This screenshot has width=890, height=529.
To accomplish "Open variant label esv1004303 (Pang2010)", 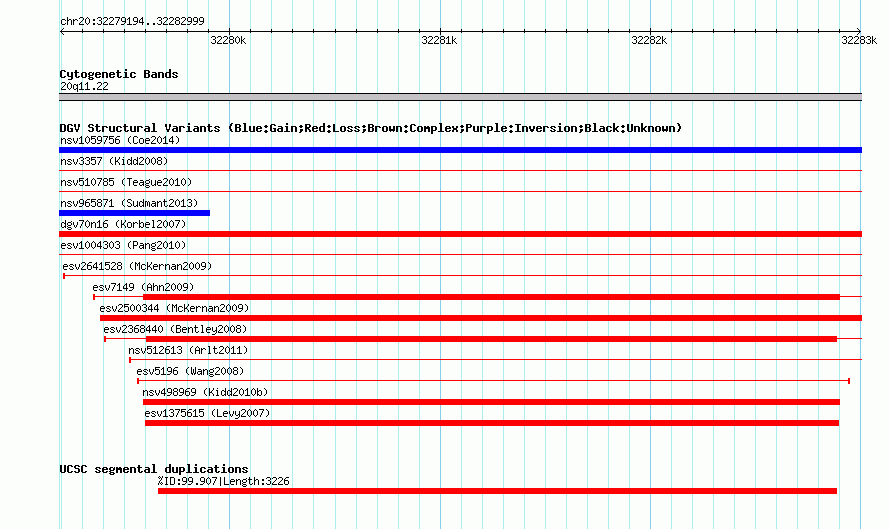I will click(x=123, y=245).
